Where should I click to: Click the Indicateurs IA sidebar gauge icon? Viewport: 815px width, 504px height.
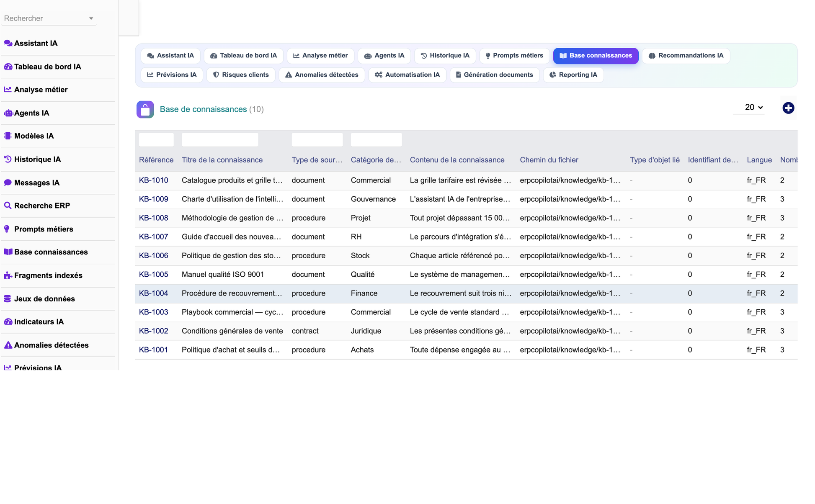[8, 322]
